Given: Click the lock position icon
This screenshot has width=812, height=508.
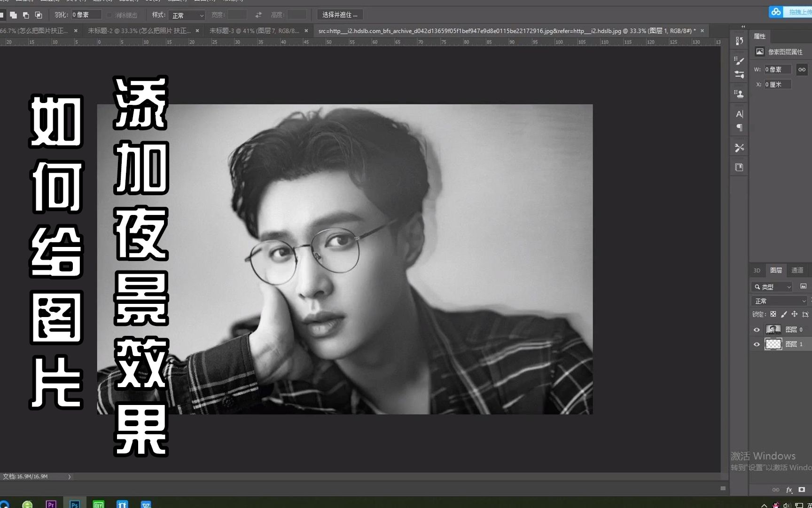Looking at the screenshot, I should 795,314.
